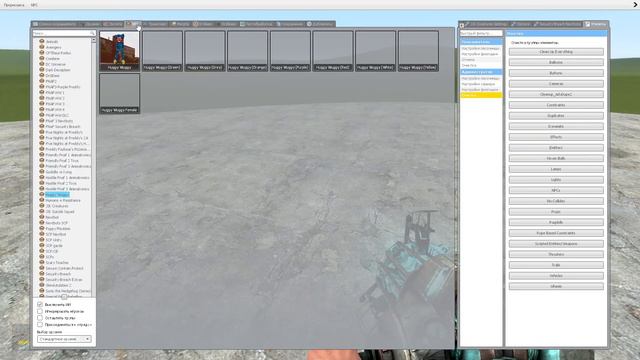The image size is (640, 360).
Task: Click the Trails cleanup button
Action: (556, 265)
